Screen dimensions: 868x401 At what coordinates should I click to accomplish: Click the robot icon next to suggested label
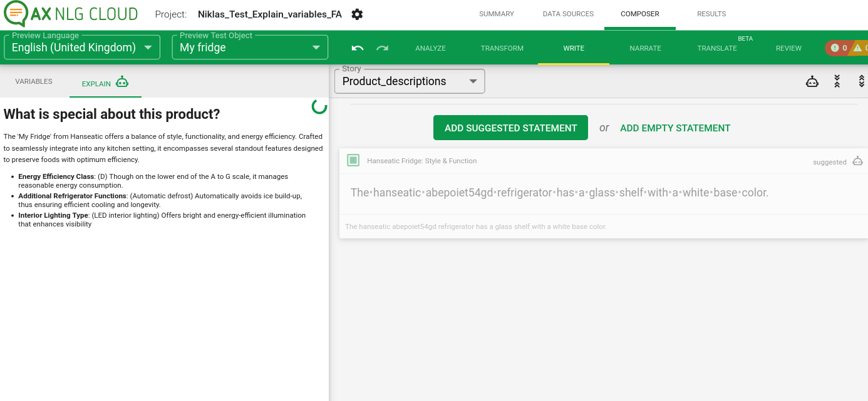point(858,161)
